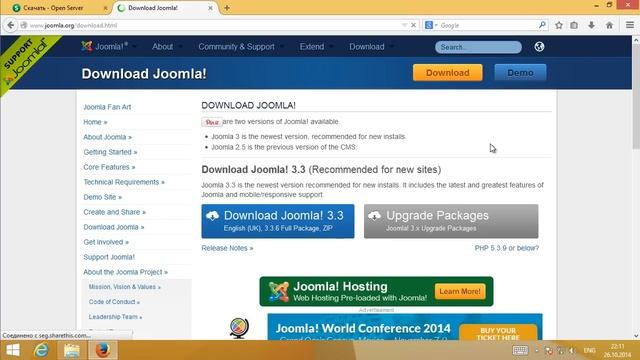This screenshot has height=360, width=640.
Task: Open the Home sidebar link
Action: click(95, 122)
